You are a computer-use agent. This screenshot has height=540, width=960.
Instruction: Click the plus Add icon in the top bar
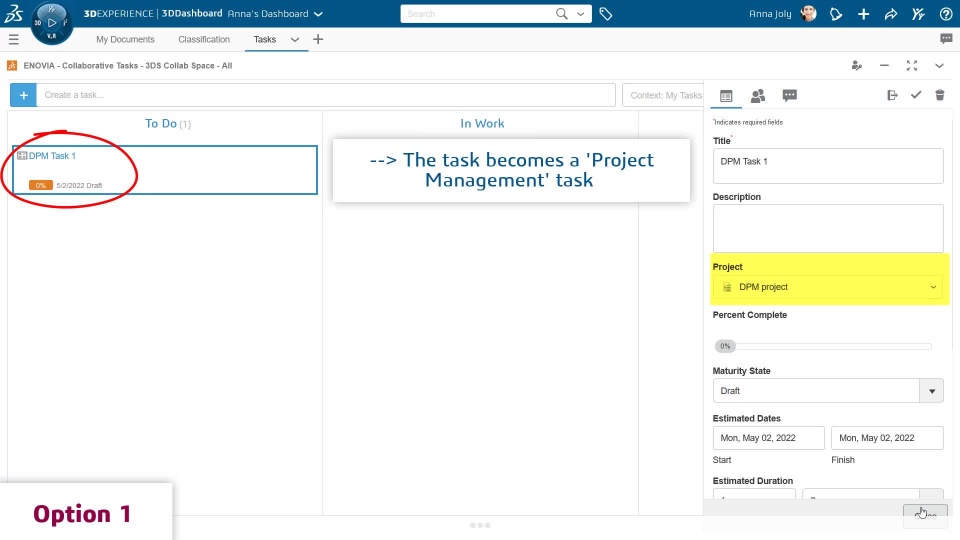(x=863, y=13)
